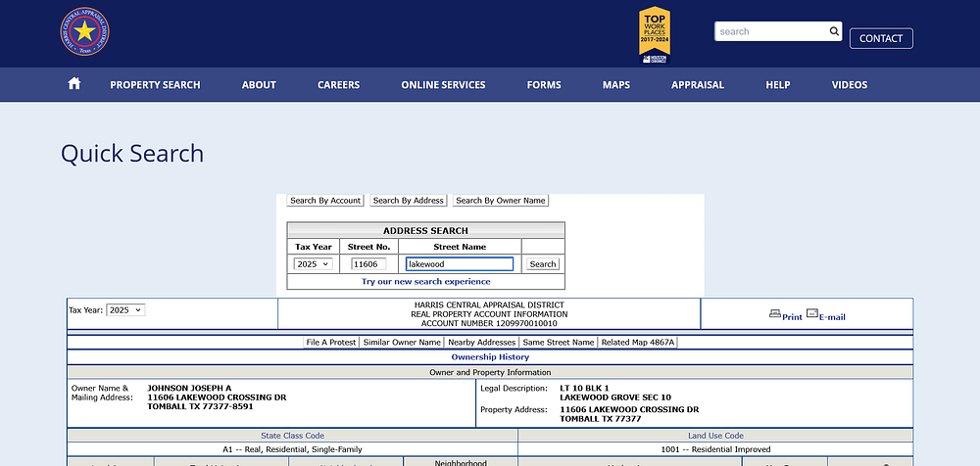Open the MAPS menu
The width and height of the screenshot is (980, 466).
click(616, 85)
